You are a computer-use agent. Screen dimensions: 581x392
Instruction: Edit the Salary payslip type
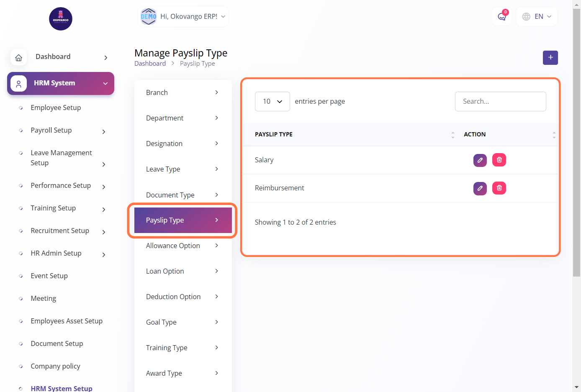(x=480, y=160)
